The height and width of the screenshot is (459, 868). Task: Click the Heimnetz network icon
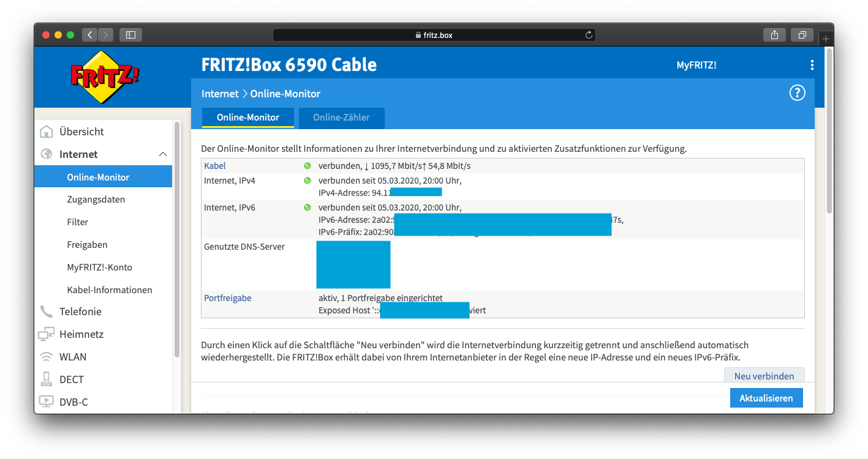click(x=46, y=334)
